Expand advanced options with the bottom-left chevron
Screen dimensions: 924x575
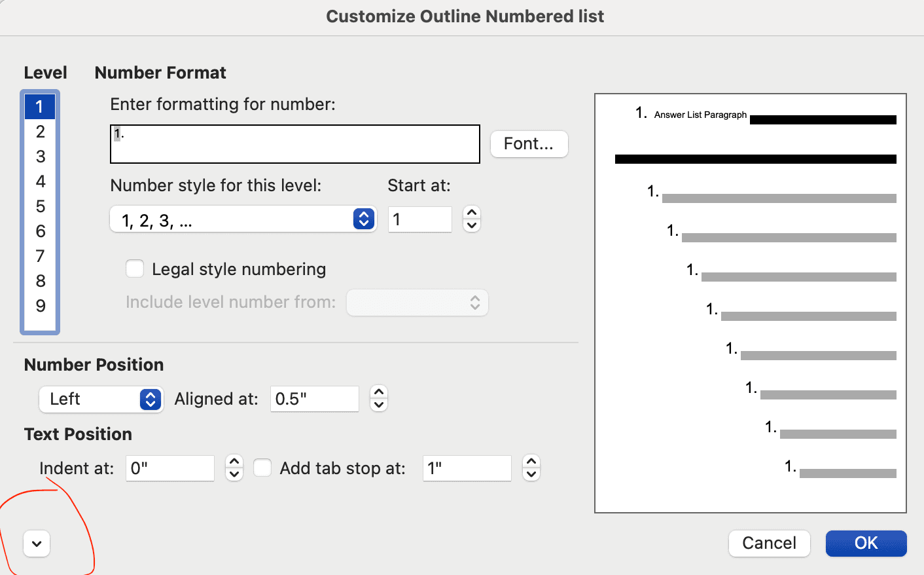pyautogui.click(x=36, y=544)
